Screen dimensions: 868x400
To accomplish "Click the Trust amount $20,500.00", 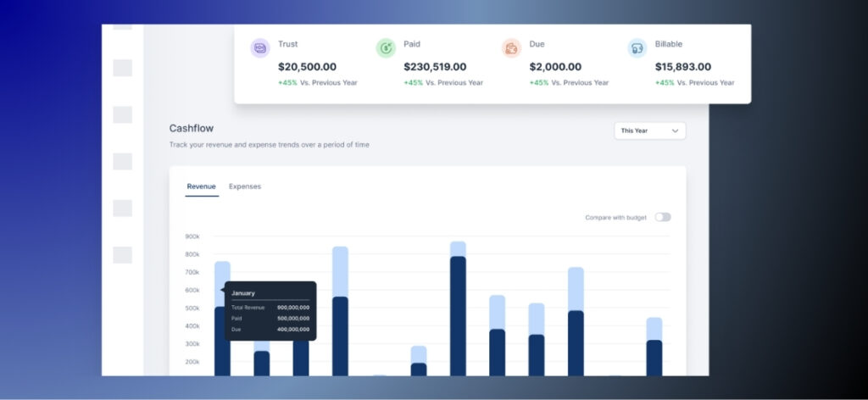I will coord(307,67).
